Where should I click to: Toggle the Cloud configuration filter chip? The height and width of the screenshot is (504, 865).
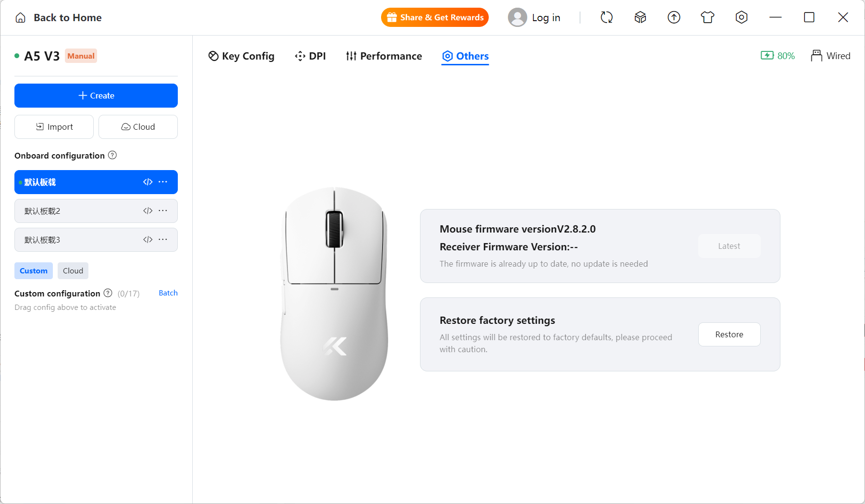(73, 271)
